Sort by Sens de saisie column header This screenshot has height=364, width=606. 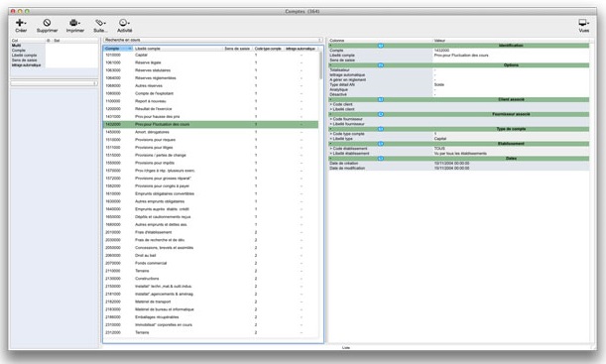237,49
